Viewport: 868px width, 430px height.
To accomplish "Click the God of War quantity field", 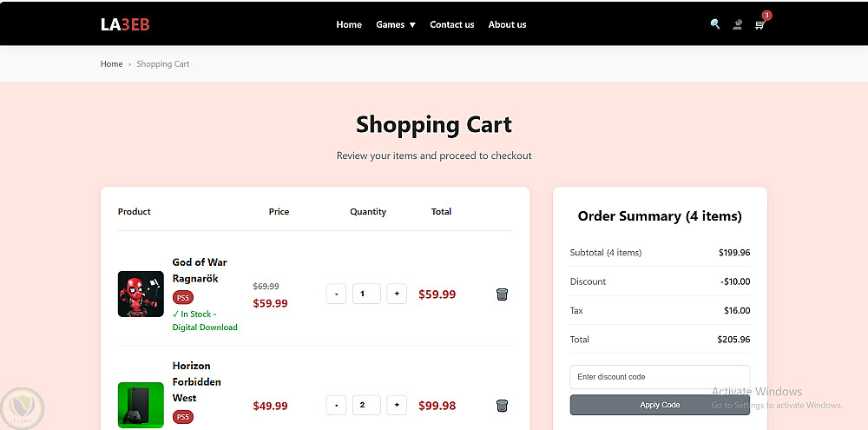I will (x=366, y=294).
